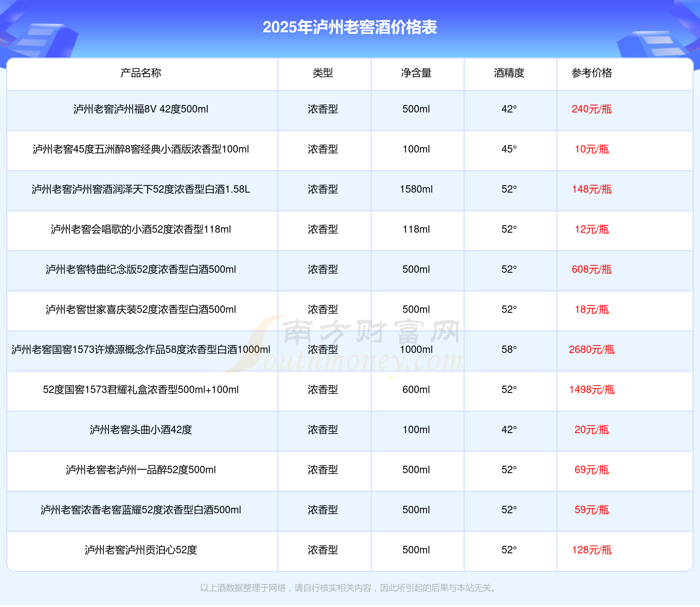Select "浓香型" in the 2680元/瓶 row
700x607 pixels.
coord(323,349)
